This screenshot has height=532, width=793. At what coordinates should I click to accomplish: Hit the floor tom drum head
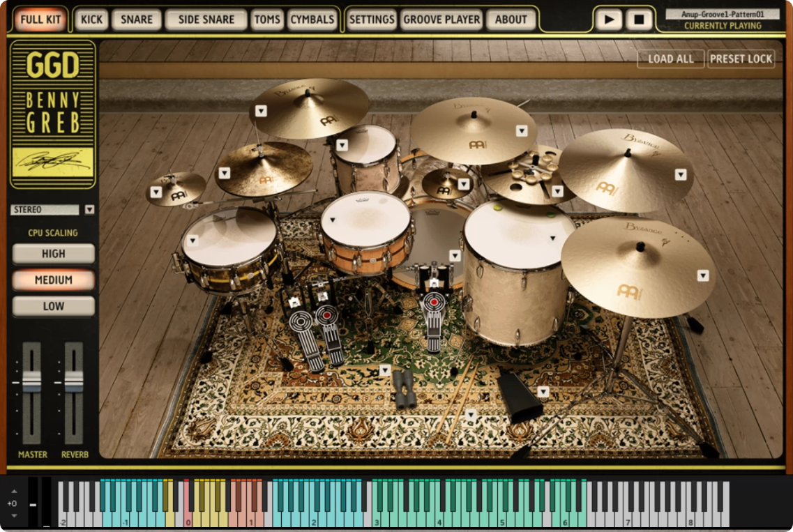518,235
